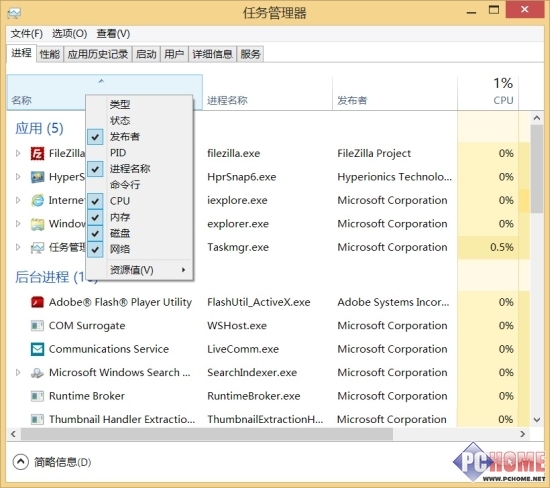Expand the FileZilla process group
This screenshot has width=550, height=488.
coord(18,153)
